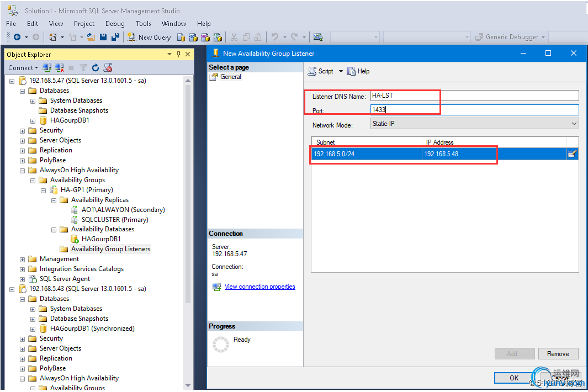Screen dimensions: 588x392
Task: Open the Connect dropdown in Object Explorer
Action: (x=23, y=68)
